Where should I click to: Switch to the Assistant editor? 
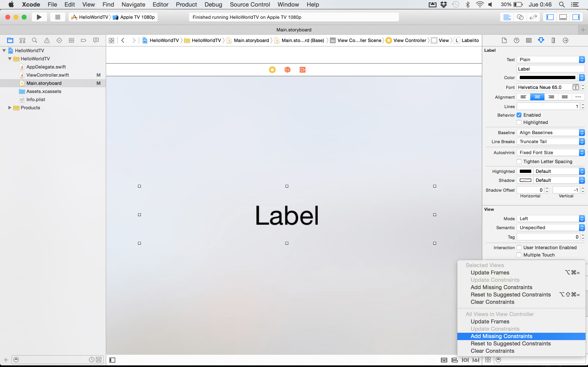[x=520, y=17]
